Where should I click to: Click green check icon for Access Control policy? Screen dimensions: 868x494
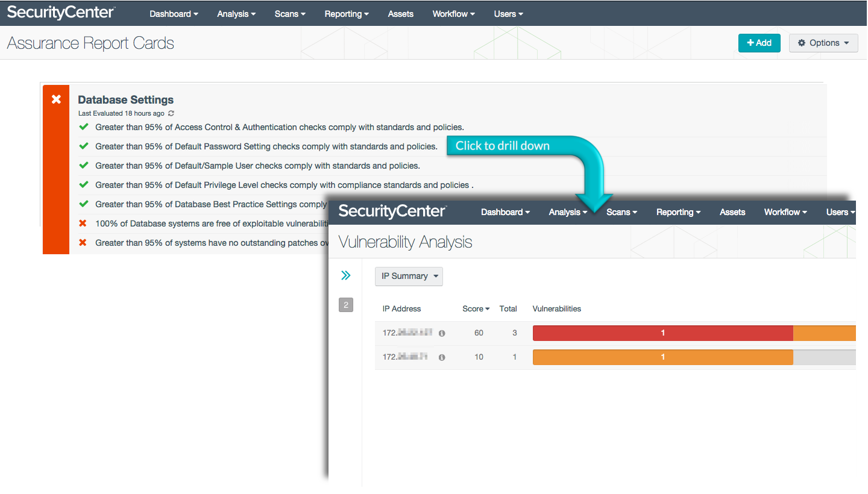tap(83, 127)
